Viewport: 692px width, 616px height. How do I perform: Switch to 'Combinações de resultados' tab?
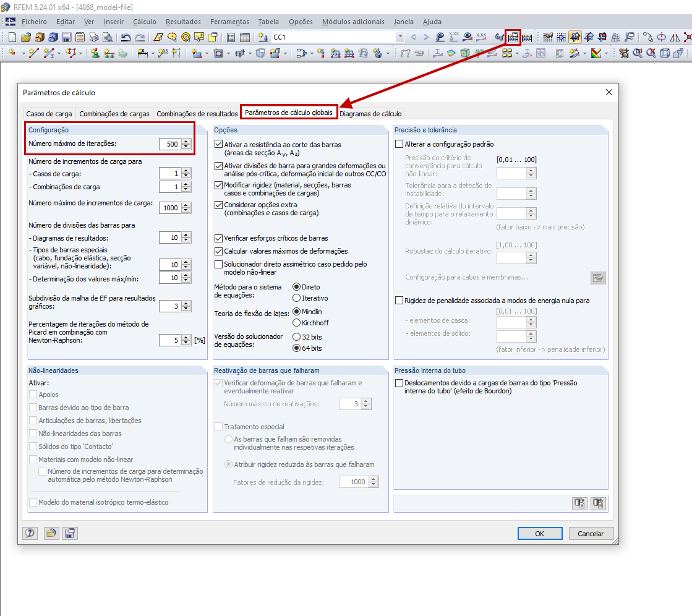(x=197, y=114)
